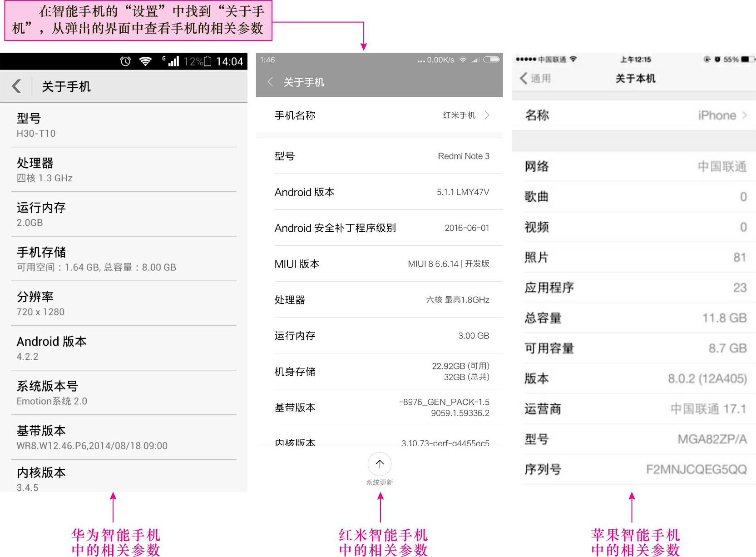The width and height of the screenshot is (756, 557).
Task: Select the 内核版本 3.4.5 row on Huawei
Action: 124,476
